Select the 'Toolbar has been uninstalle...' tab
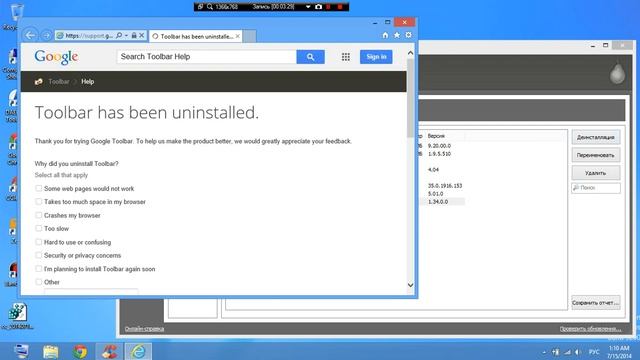 [x=196, y=36]
